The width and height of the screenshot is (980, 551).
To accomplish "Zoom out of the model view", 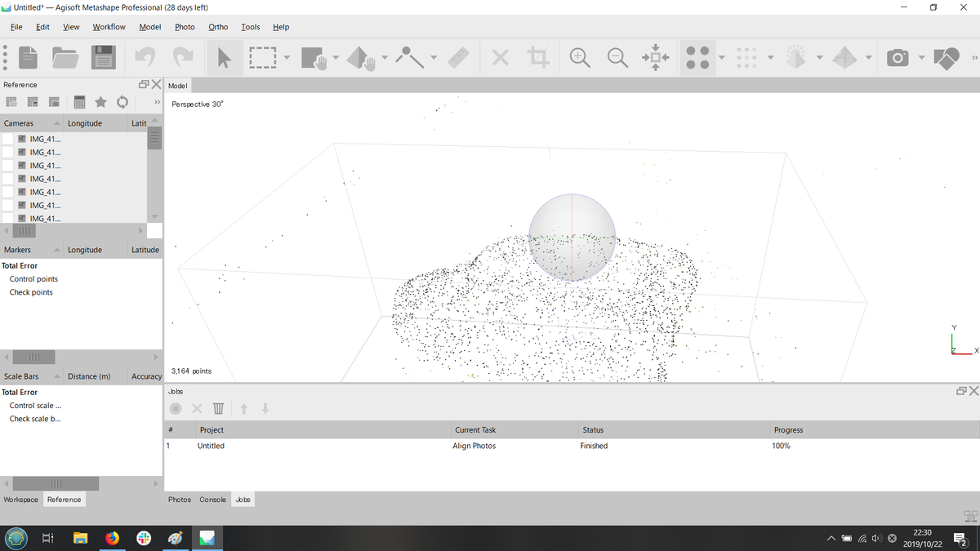I will [x=618, y=57].
